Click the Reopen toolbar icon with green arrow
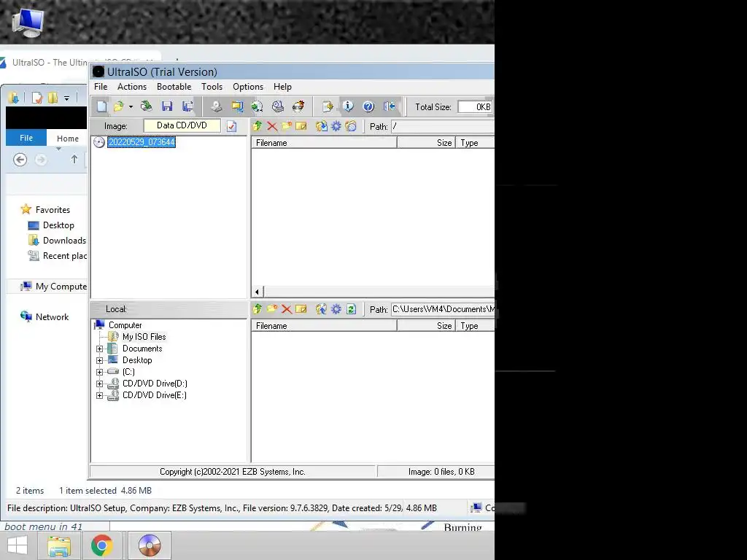747x560 pixels. (146, 106)
